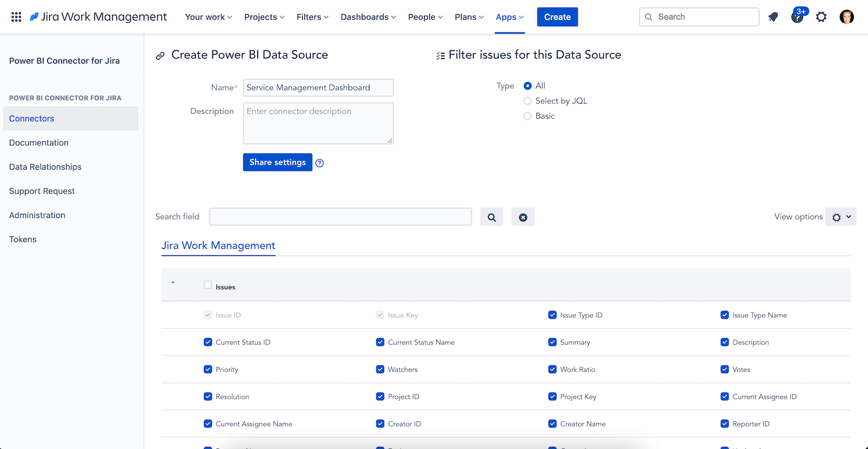Viewport: 868px width, 449px height.
Task: Click the blue Create button
Action: pyautogui.click(x=557, y=17)
